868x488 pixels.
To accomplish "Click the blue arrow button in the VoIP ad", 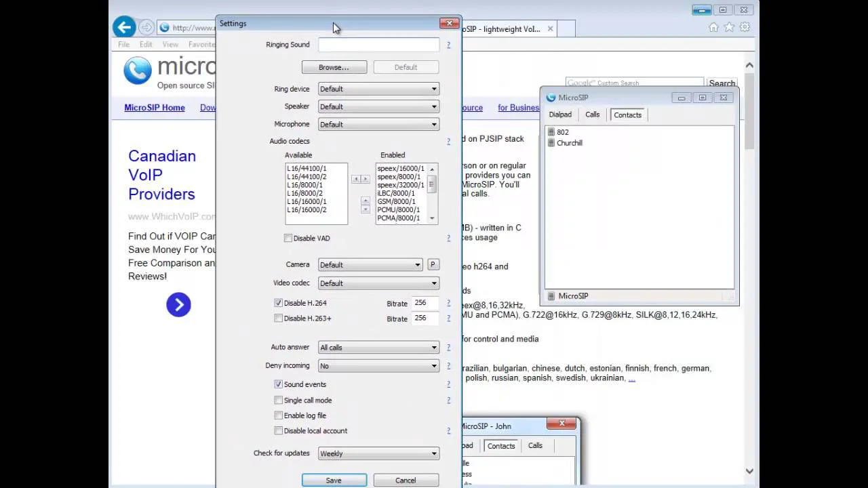I will coord(178,305).
